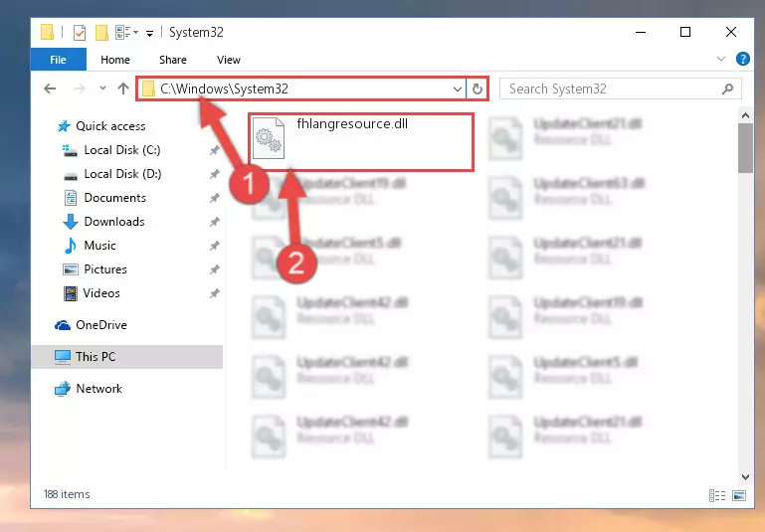The width and height of the screenshot is (765, 532).
Task: Open Music folder in sidebar
Action: [x=90, y=246]
